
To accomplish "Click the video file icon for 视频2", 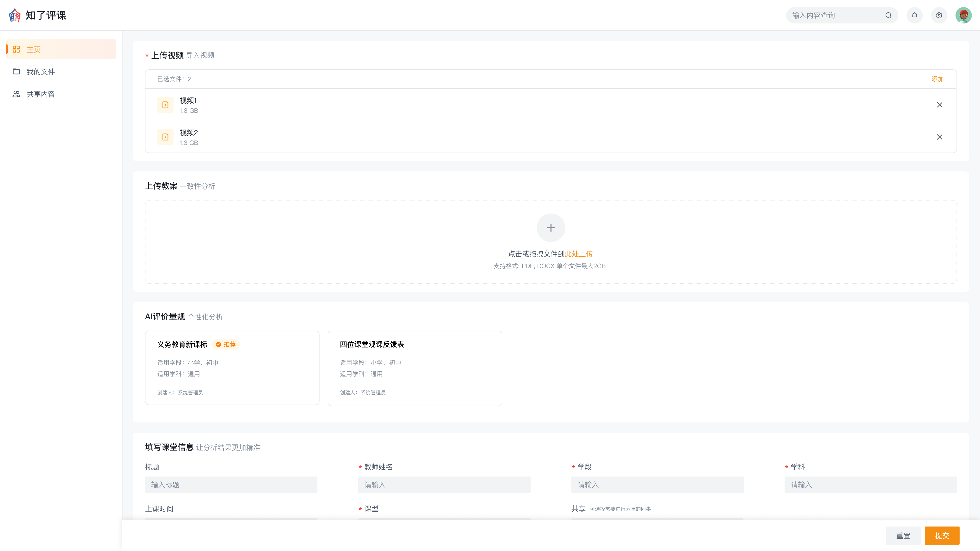I will tap(165, 137).
